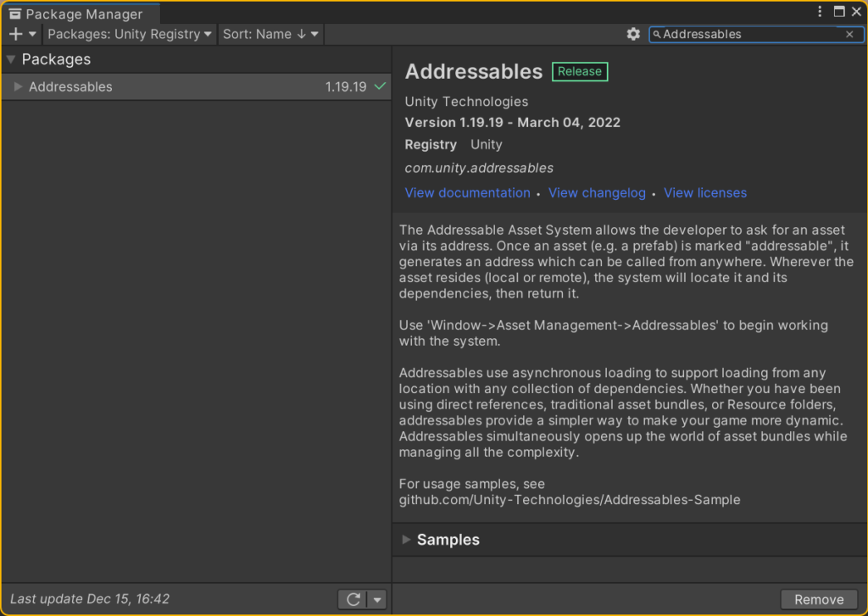Screen dimensions: 868x616
Task: Open the refresh options dropdown arrow
Action: tap(377, 599)
